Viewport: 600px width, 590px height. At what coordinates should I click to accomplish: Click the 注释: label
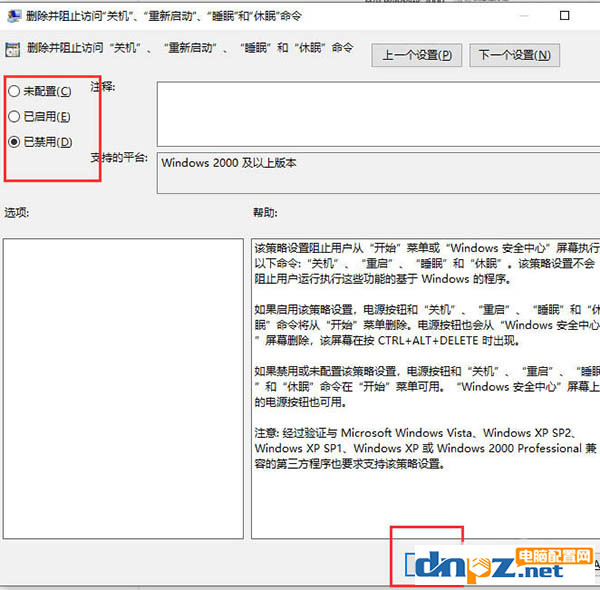point(103,86)
